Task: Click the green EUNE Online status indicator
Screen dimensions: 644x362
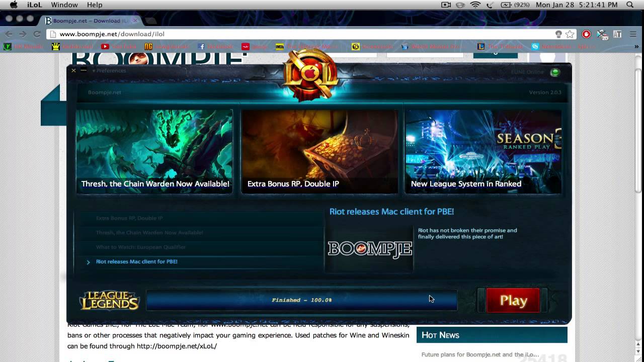Action: (555, 72)
